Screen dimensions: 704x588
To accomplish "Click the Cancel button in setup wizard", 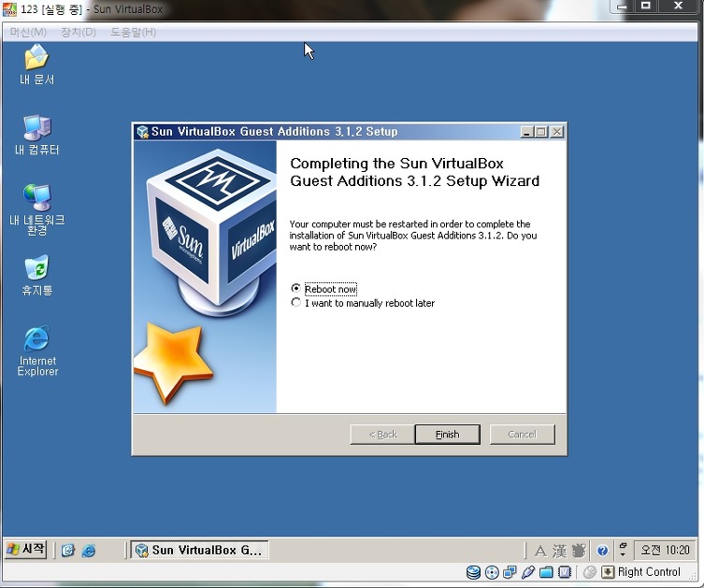I will click(x=523, y=434).
